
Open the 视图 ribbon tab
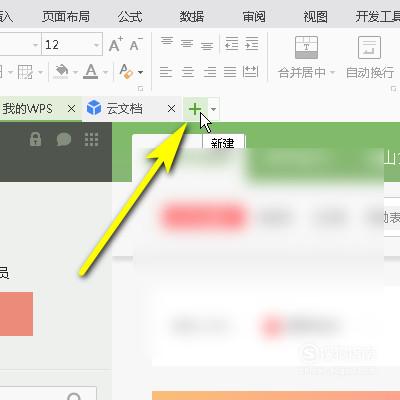click(315, 16)
